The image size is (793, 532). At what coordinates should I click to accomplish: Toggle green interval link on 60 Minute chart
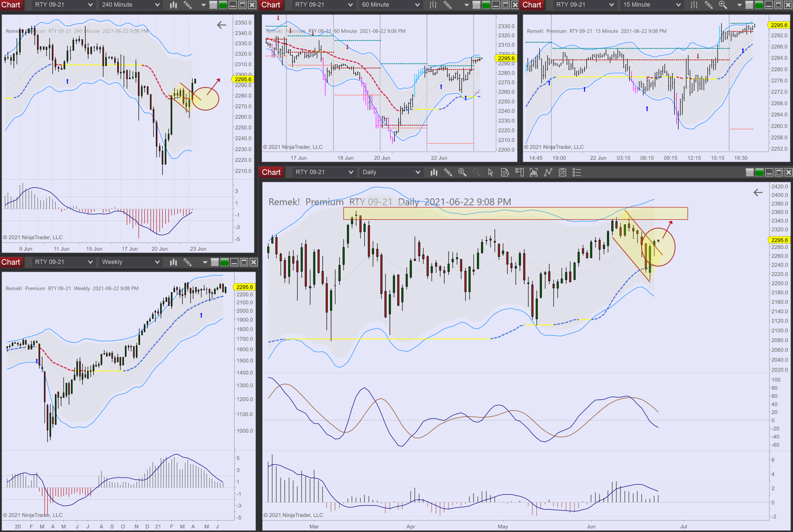click(x=486, y=5)
